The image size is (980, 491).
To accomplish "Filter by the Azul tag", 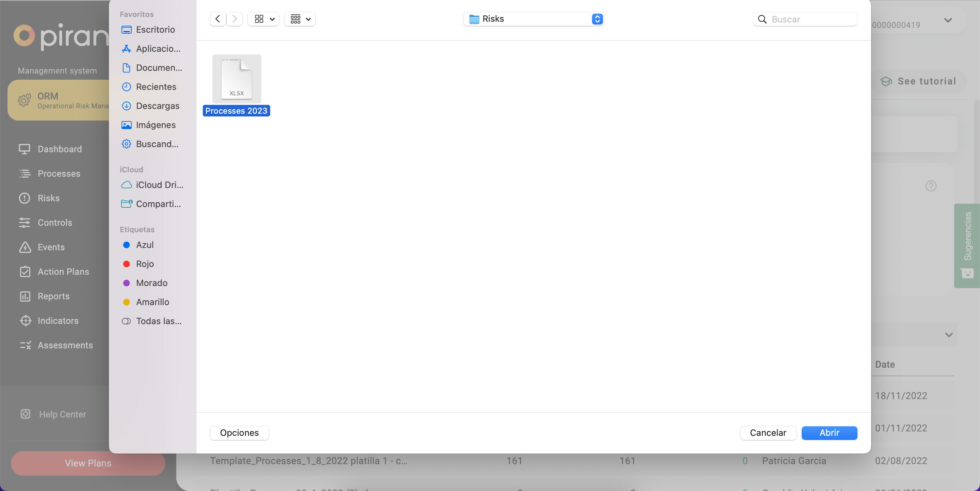I will point(145,245).
